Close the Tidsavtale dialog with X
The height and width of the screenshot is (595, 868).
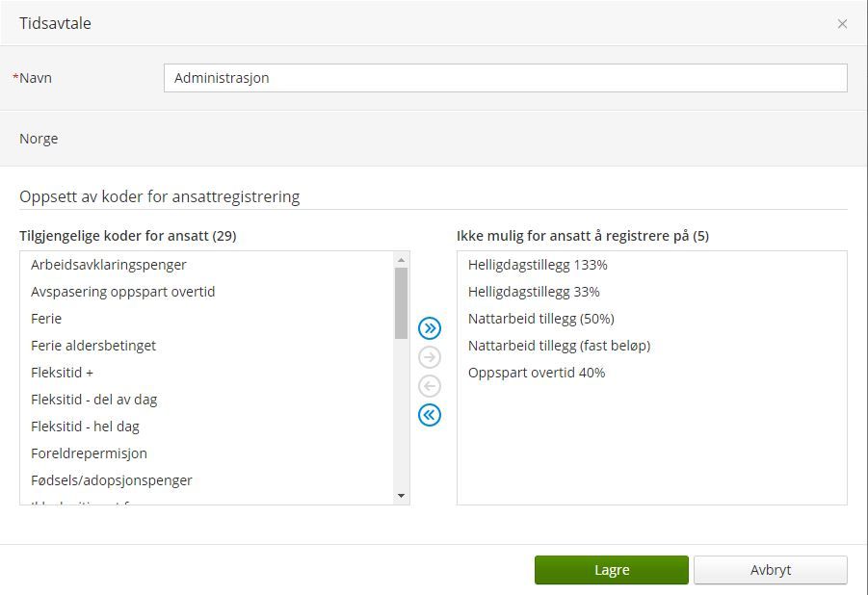click(842, 24)
